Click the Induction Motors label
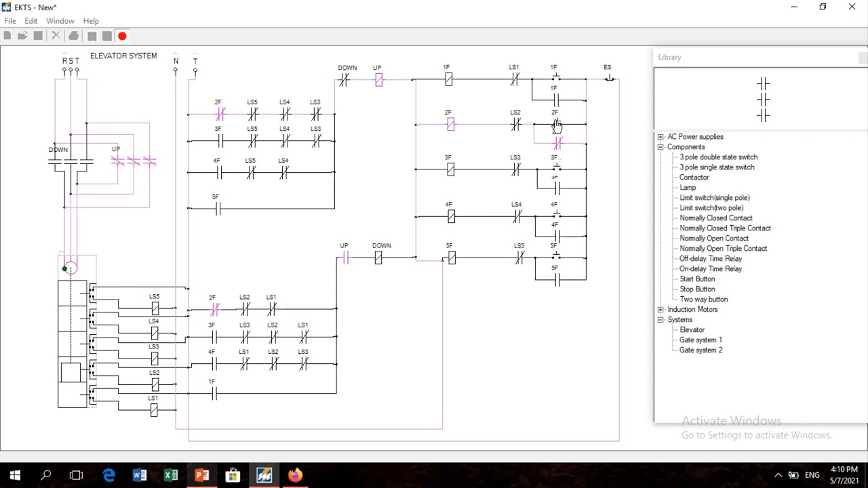The height and width of the screenshot is (488, 868). coord(692,310)
